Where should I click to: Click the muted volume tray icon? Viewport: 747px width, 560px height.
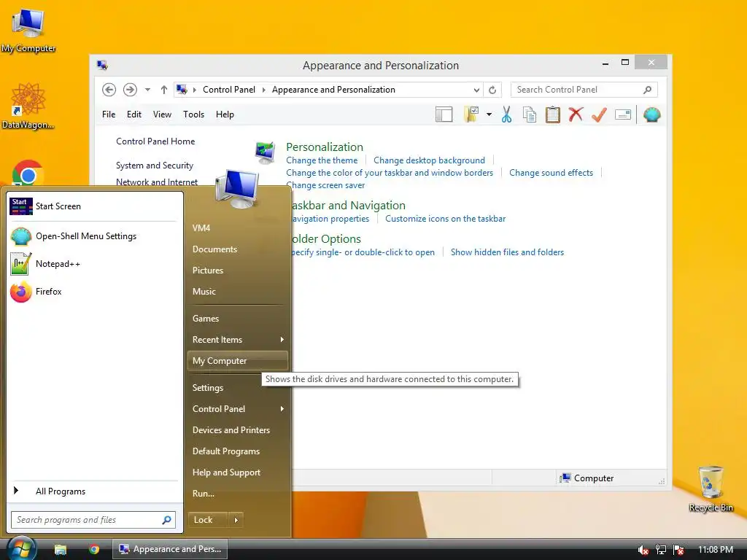click(643, 550)
